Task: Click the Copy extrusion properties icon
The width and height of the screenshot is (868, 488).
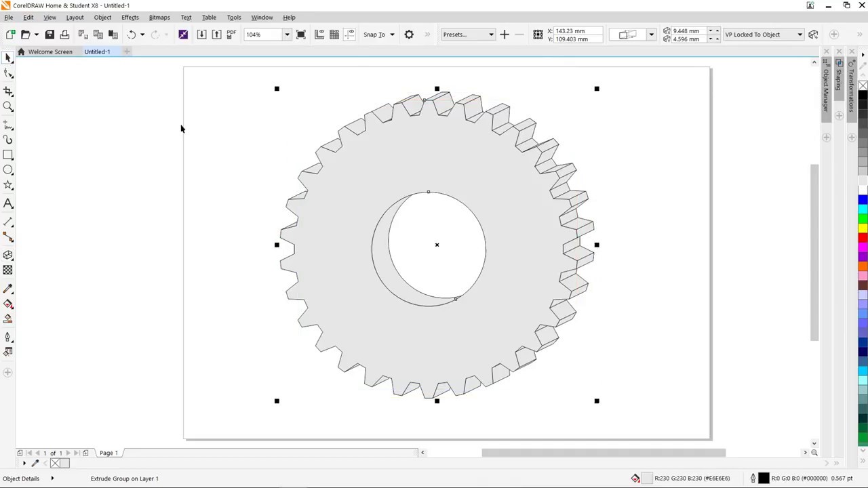Action: (813, 35)
